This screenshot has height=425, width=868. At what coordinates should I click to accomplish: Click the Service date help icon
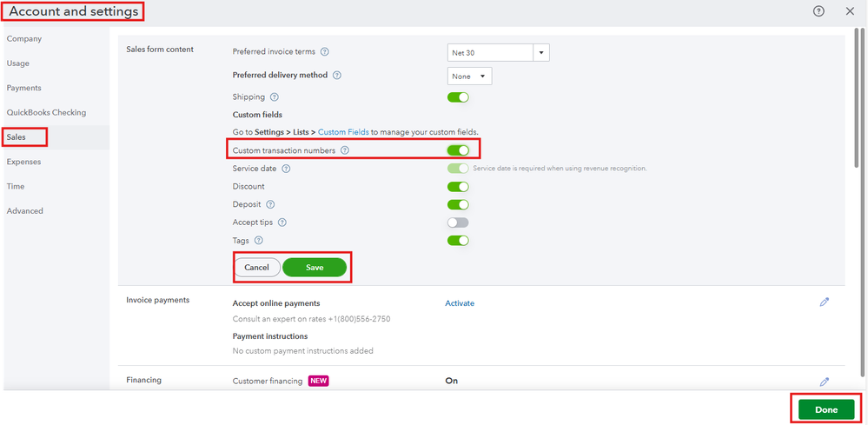[x=286, y=168]
